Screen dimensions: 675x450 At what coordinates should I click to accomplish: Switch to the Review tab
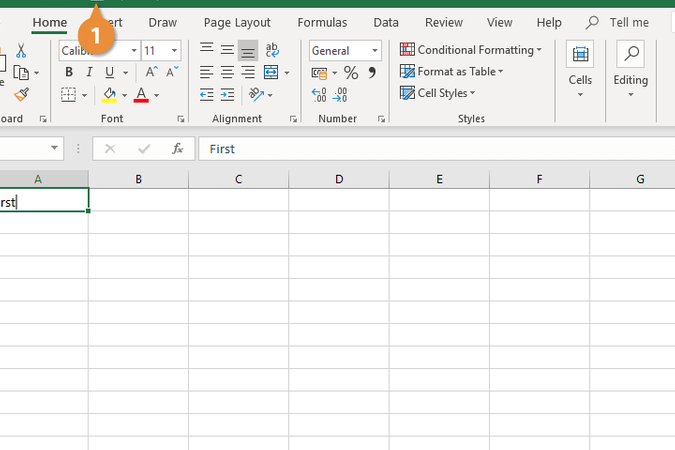[x=444, y=22]
